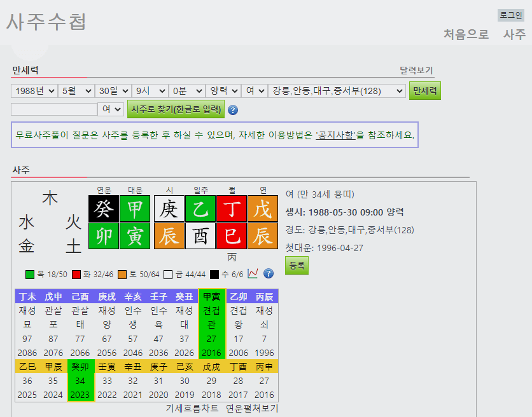This screenshot has height=417, width=532.
Task: Open the 1988년 year dropdown
Action: click(x=33, y=90)
